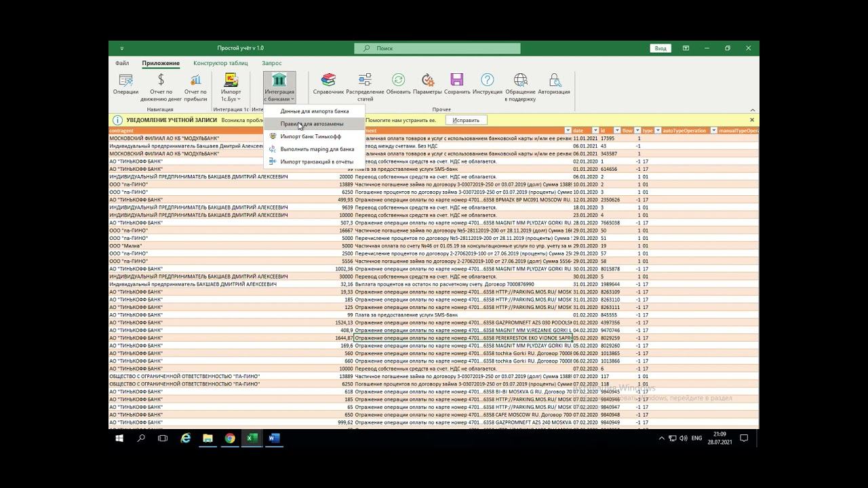
Task: Collapse the Интеграция с банками dropdown
Action: pyautogui.click(x=279, y=87)
